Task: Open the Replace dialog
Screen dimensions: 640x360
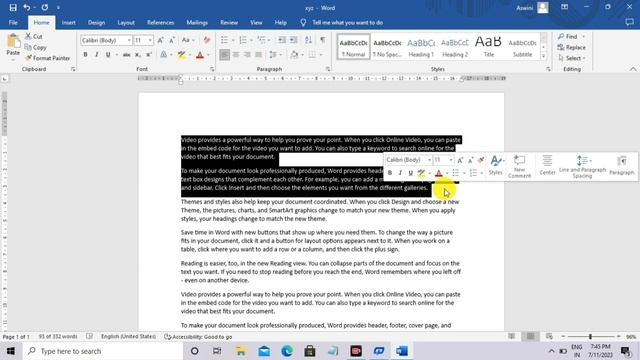Action: click(x=571, y=47)
